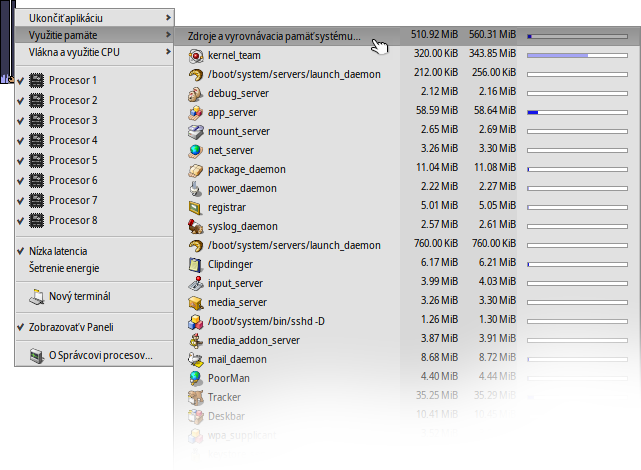Click the 343.85 MiB kernel_team value
Viewport: 641px width, 470px height.
(492, 54)
